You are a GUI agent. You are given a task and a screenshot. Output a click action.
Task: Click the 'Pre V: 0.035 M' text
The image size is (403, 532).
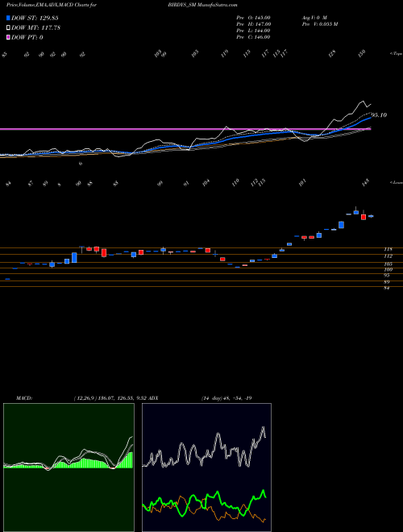coord(319,24)
